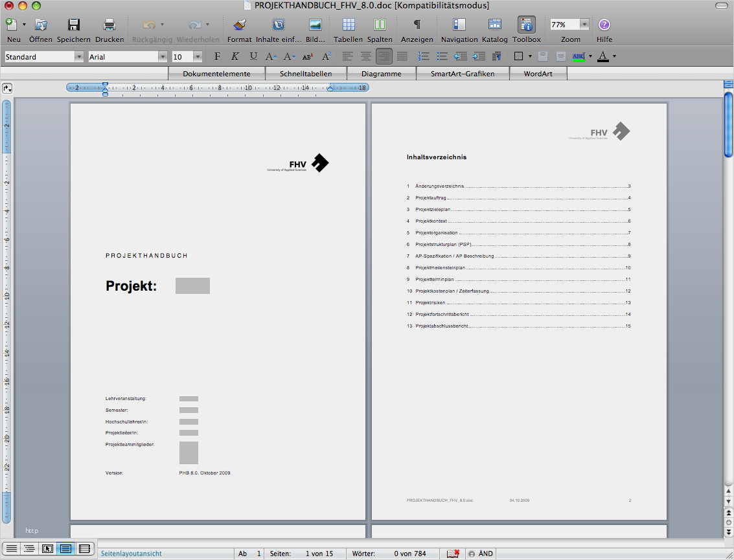The height and width of the screenshot is (560, 734).
Task: Toggle italic formatting (K)
Action: pyautogui.click(x=235, y=56)
